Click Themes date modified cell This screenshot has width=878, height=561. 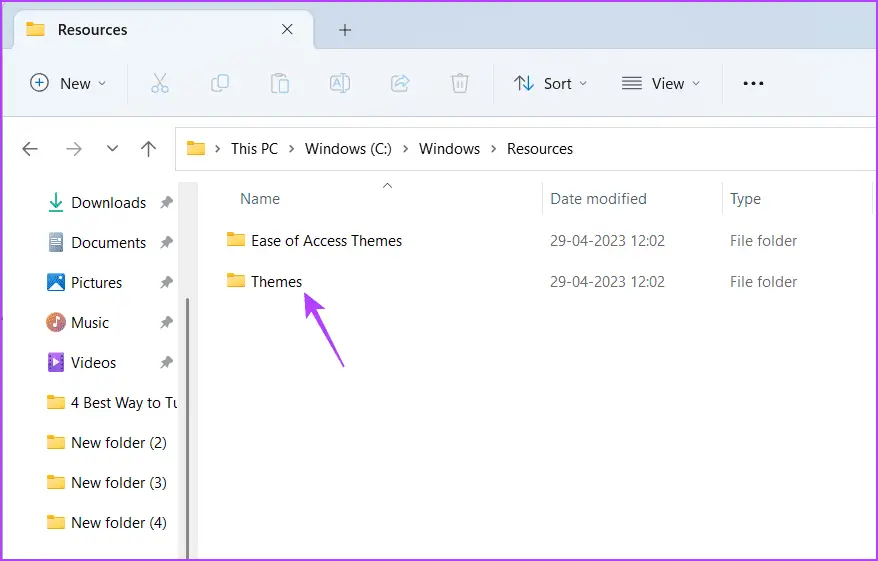coord(607,282)
